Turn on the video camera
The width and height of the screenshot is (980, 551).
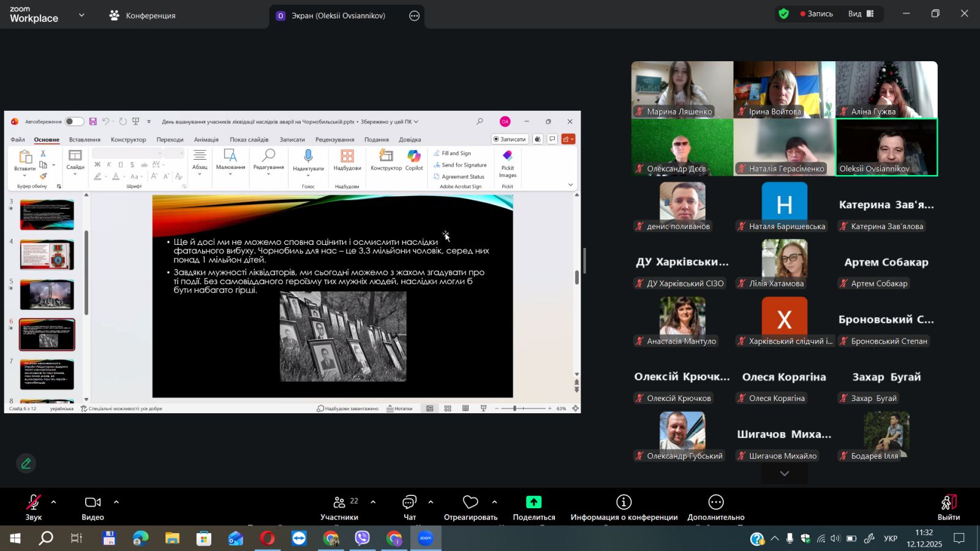point(92,503)
